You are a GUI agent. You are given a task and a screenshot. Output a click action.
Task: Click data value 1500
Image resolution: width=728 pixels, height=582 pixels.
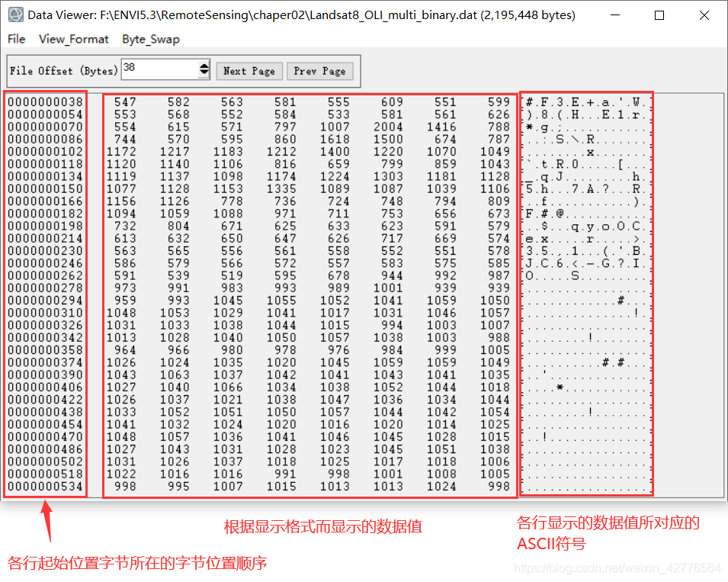tap(388, 139)
